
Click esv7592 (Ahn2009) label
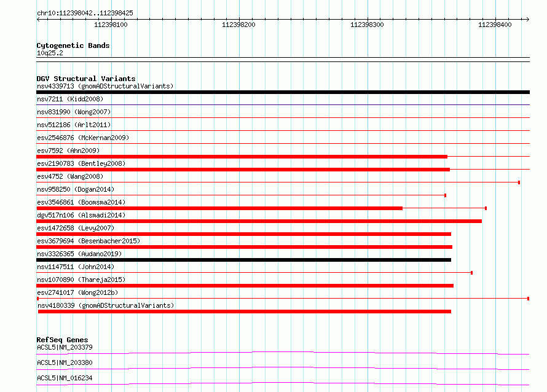[x=68, y=151]
